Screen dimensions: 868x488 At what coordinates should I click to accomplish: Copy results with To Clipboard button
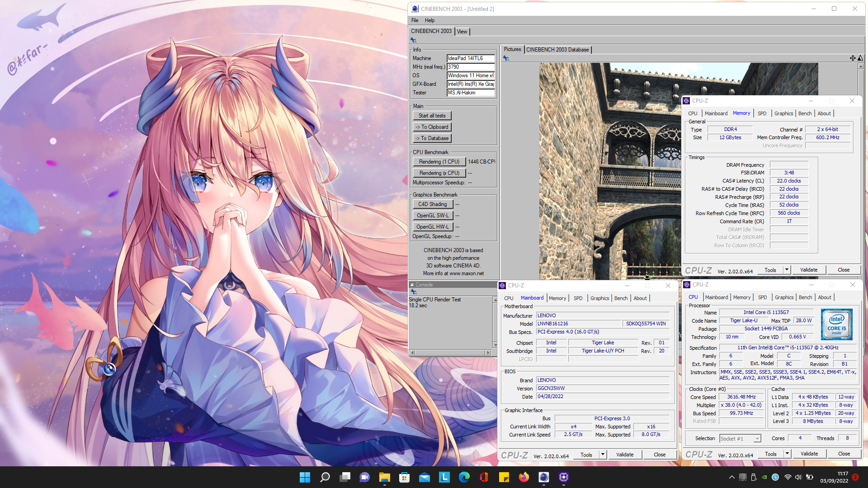click(432, 127)
